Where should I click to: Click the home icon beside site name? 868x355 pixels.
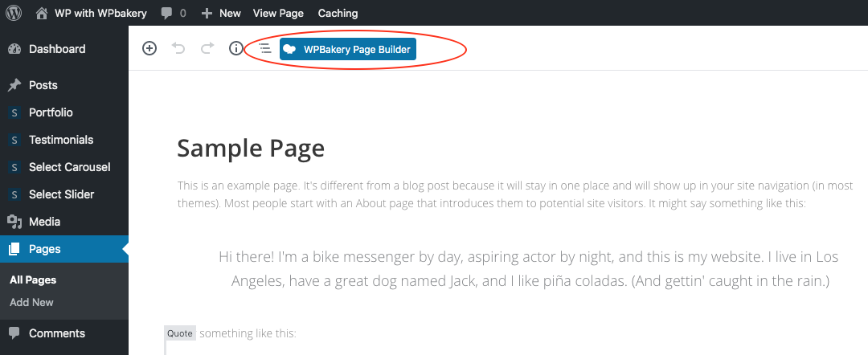[x=41, y=13]
